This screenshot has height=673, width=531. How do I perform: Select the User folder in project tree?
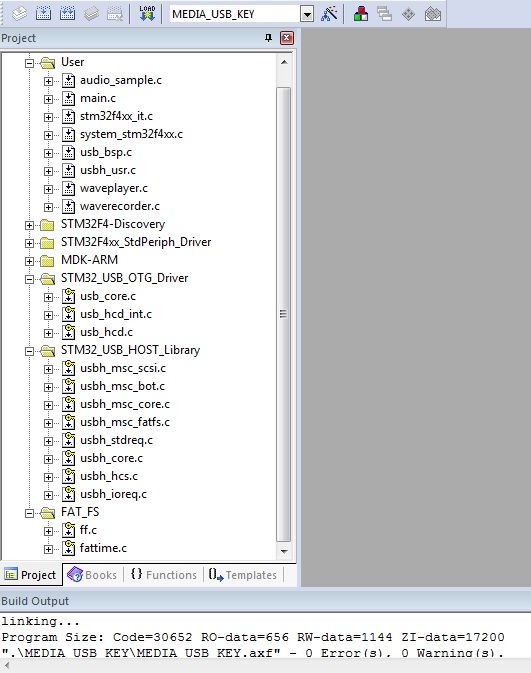73,62
